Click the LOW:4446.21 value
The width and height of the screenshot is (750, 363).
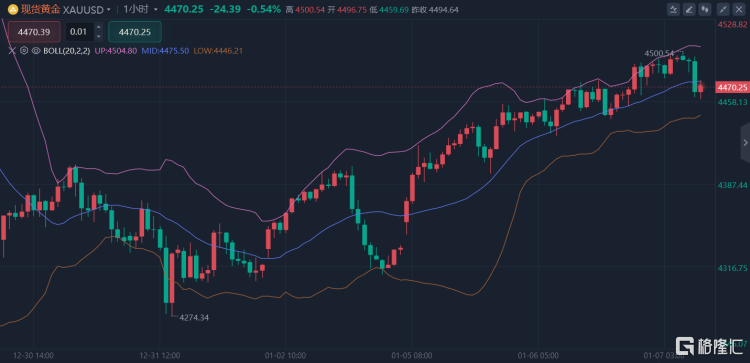coord(218,51)
